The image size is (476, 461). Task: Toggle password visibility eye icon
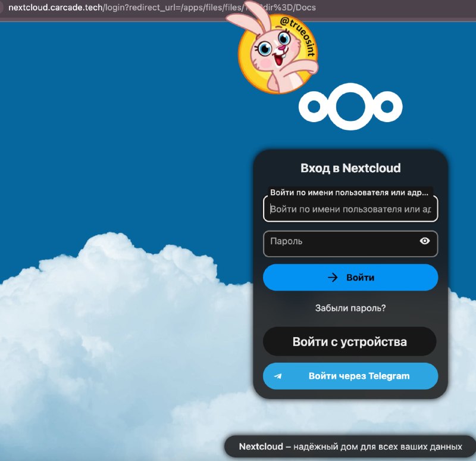(x=425, y=241)
